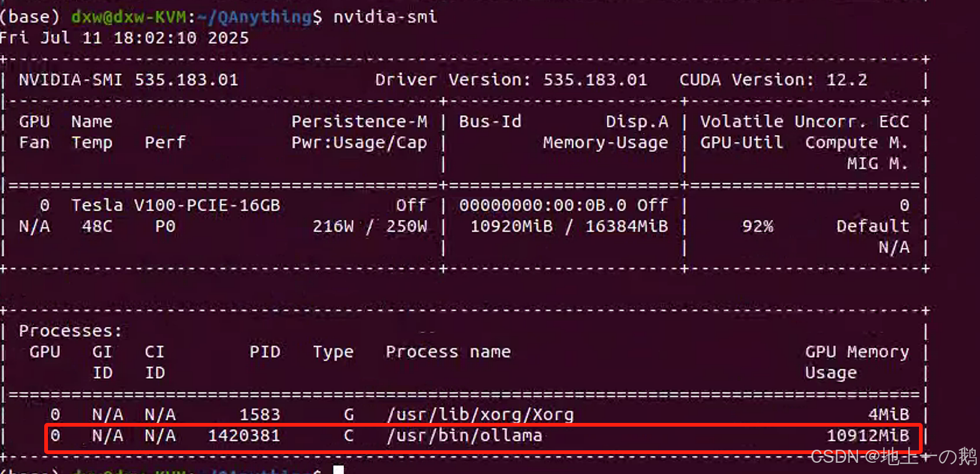Viewport: 980px width, 474px height.
Task: Click the ~/QAnything directory path in prompt
Action: tap(254, 17)
